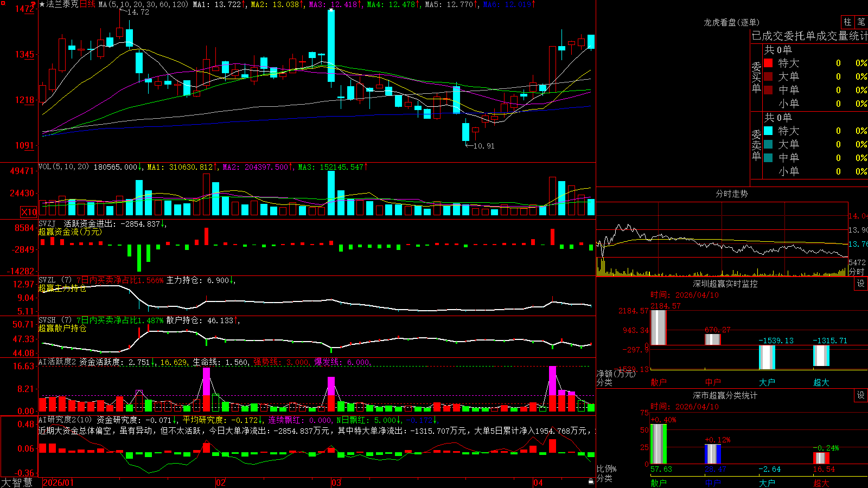868x488 pixels.
Task: Click the 大户 bar showing -1539.13
Action: click(767, 357)
